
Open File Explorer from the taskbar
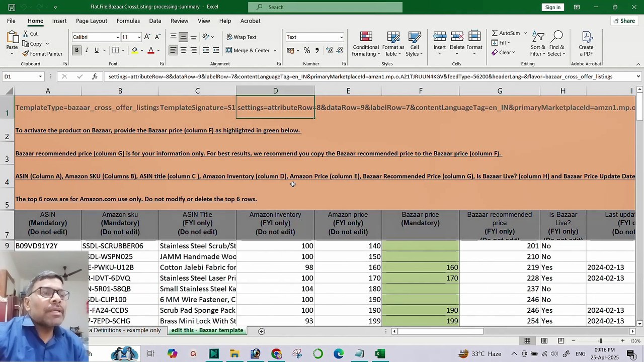(234, 354)
